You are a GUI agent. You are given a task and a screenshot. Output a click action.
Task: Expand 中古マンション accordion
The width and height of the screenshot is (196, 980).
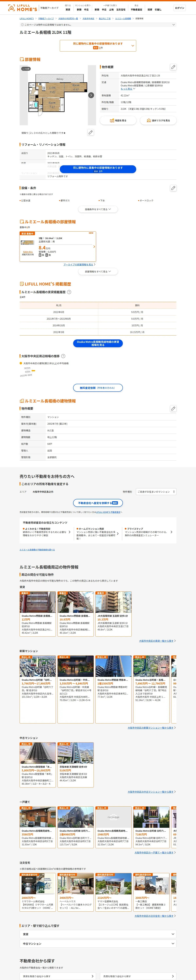pyautogui.click(x=98, y=943)
